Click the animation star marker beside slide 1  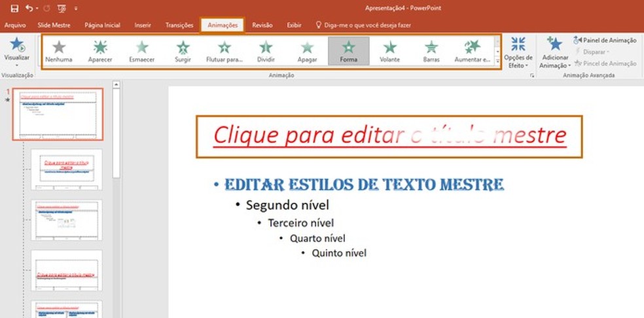pyautogui.click(x=7, y=100)
